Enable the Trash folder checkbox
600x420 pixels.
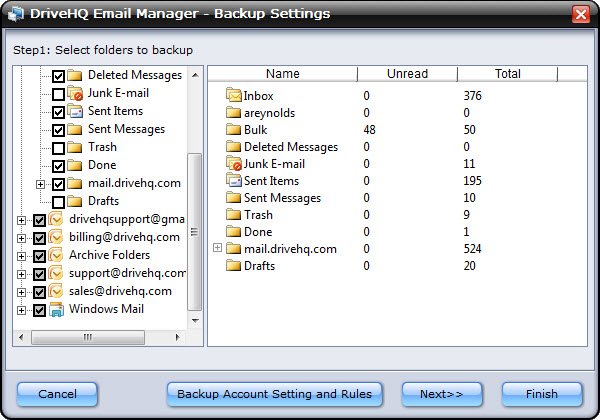click(x=58, y=148)
